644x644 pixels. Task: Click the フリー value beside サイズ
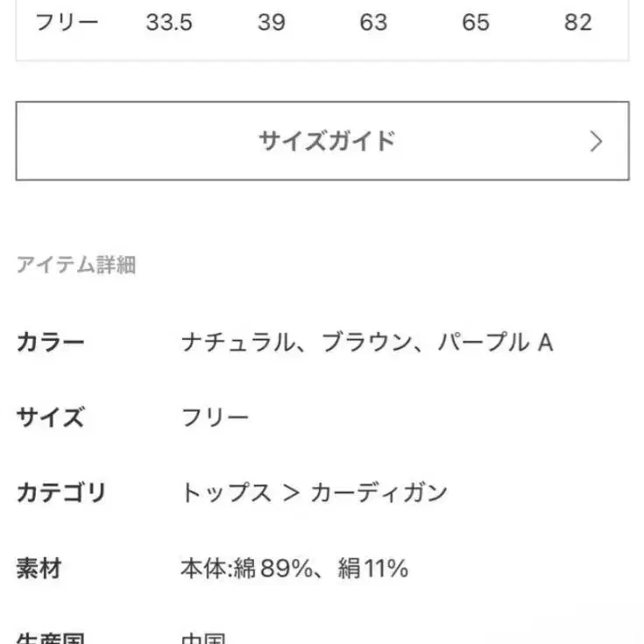point(216,418)
